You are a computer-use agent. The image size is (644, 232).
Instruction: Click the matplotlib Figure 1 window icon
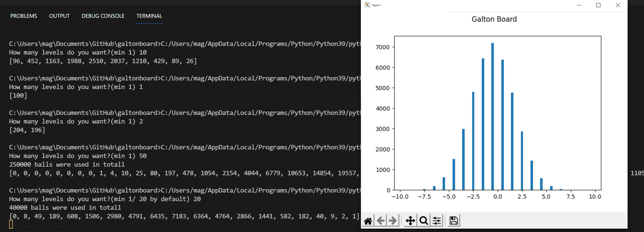[368, 5]
